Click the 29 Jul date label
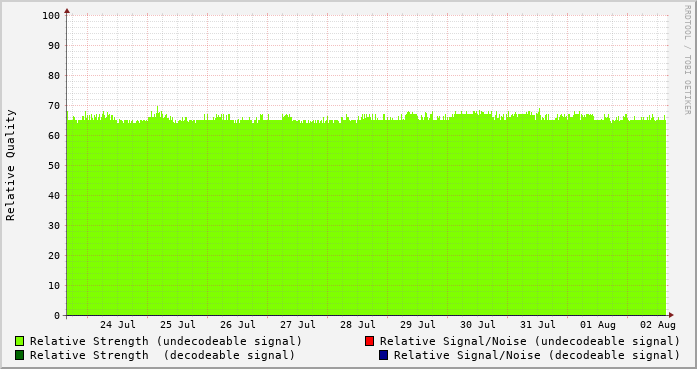697x369 pixels. pyautogui.click(x=418, y=325)
